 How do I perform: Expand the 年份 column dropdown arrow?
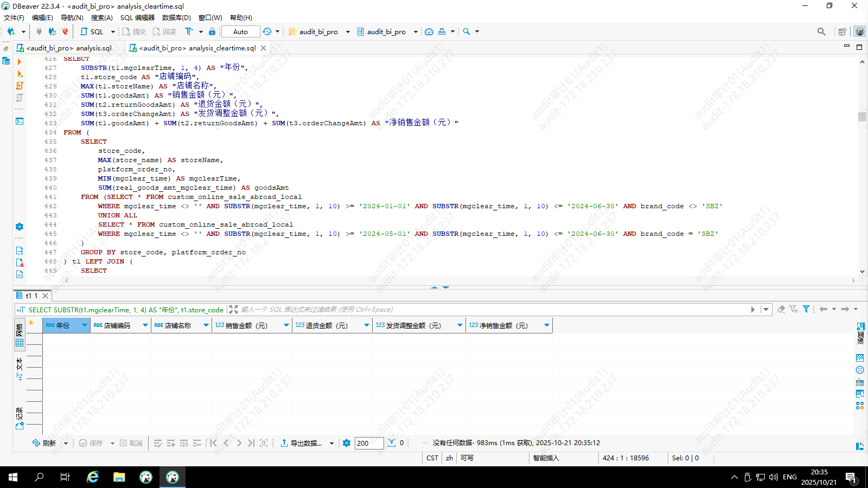(85, 325)
